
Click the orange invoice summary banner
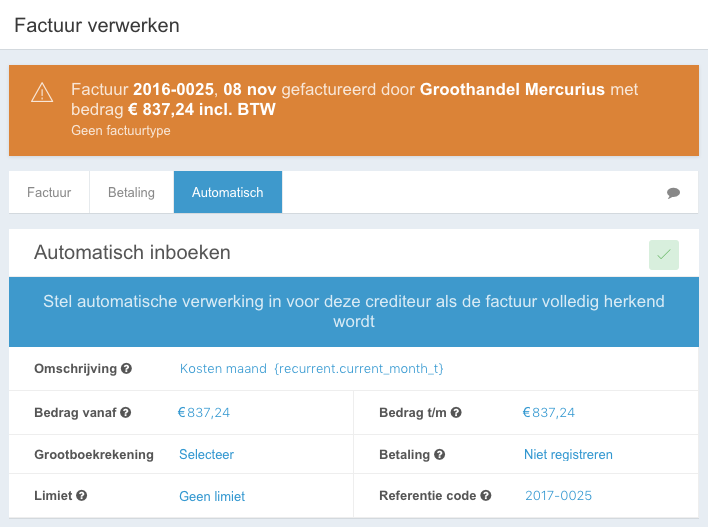(x=354, y=111)
